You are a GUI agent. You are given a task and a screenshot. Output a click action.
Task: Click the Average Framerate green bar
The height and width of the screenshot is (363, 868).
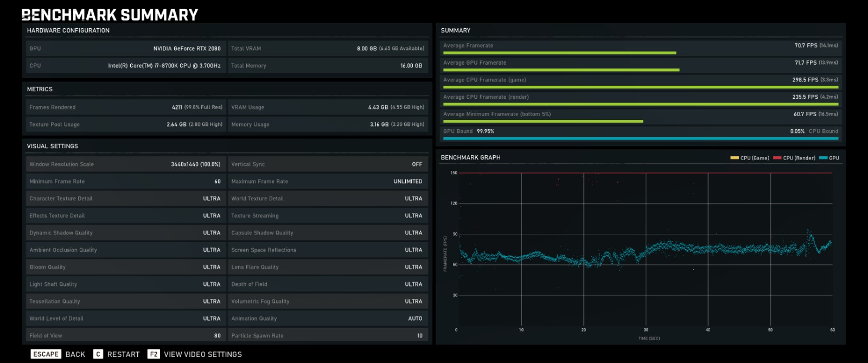tap(559, 53)
